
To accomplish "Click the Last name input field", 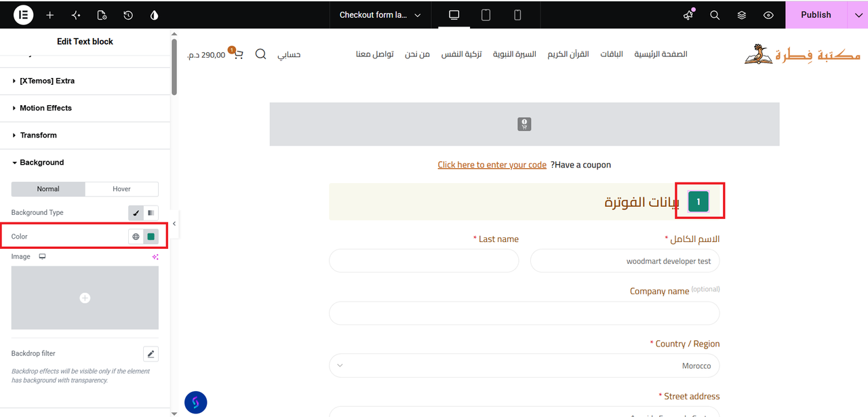I will pyautogui.click(x=424, y=261).
